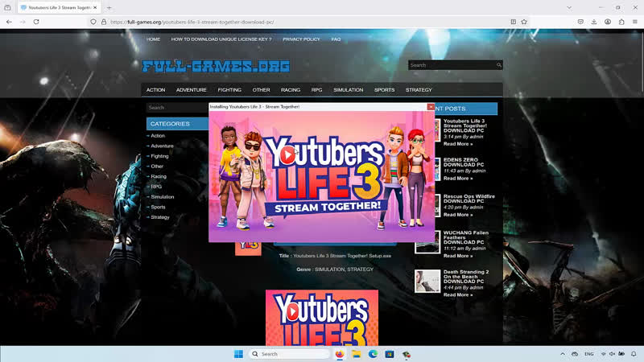This screenshot has height=362, width=644.
Task: Click the site search magnifier icon
Action: pos(498,65)
